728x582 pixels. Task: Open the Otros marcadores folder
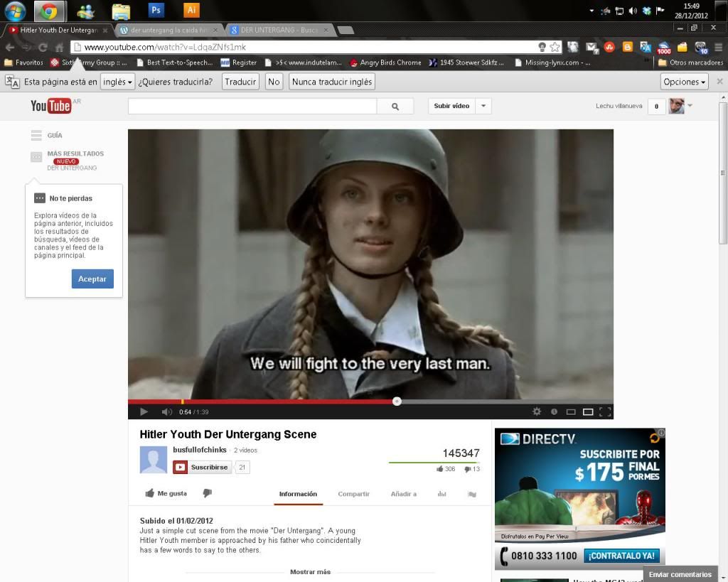click(x=690, y=63)
